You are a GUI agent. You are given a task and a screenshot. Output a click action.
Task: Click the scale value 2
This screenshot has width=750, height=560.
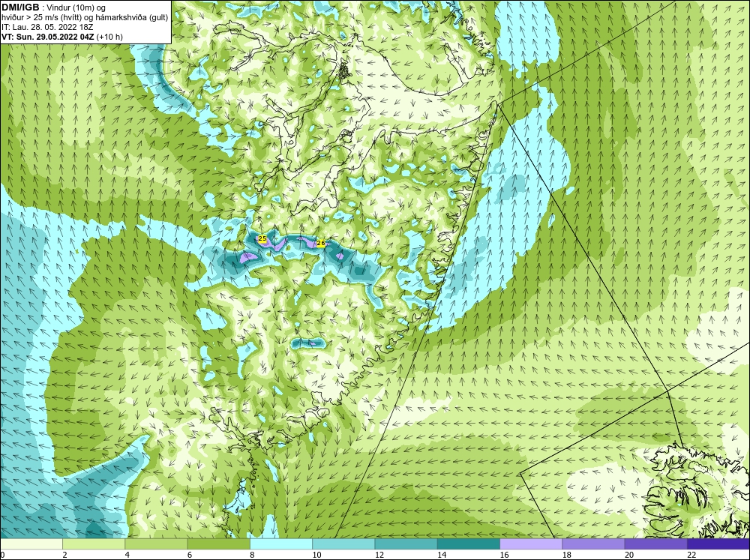[64, 555]
